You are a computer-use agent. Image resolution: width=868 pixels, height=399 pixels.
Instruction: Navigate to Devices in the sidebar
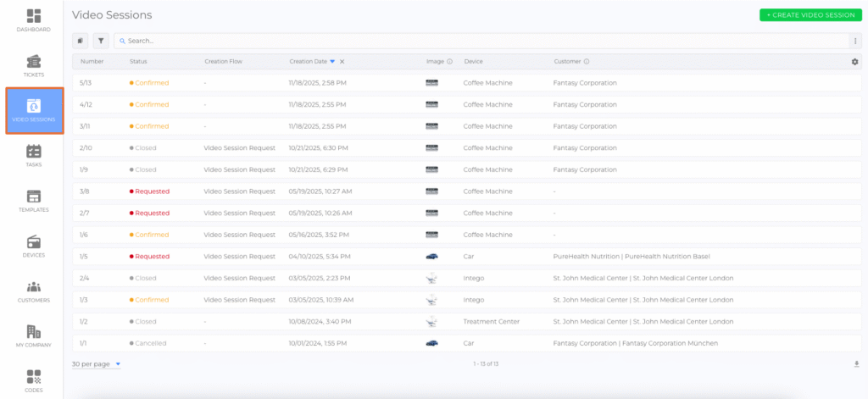34,246
